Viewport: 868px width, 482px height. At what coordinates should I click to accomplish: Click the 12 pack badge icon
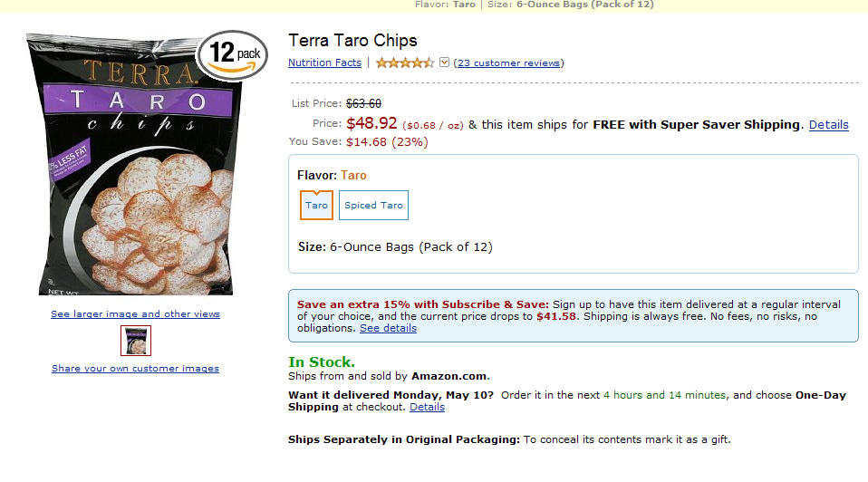[x=232, y=56]
